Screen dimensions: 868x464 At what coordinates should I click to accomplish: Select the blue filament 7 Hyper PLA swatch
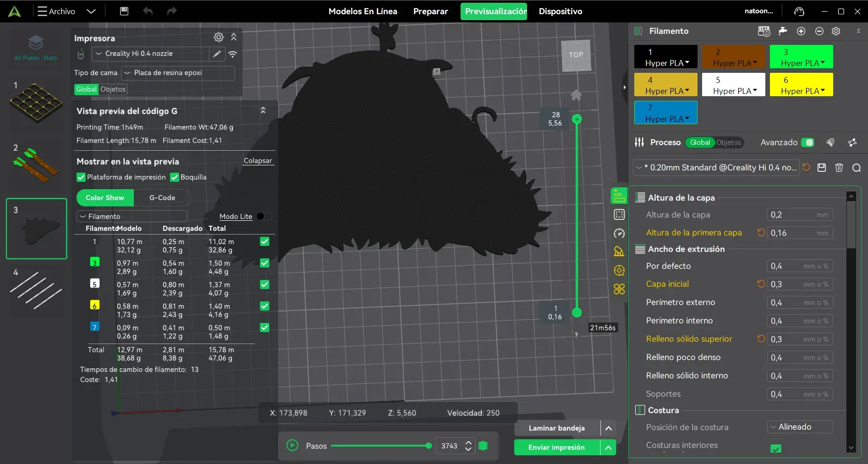(x=665, y=113)
